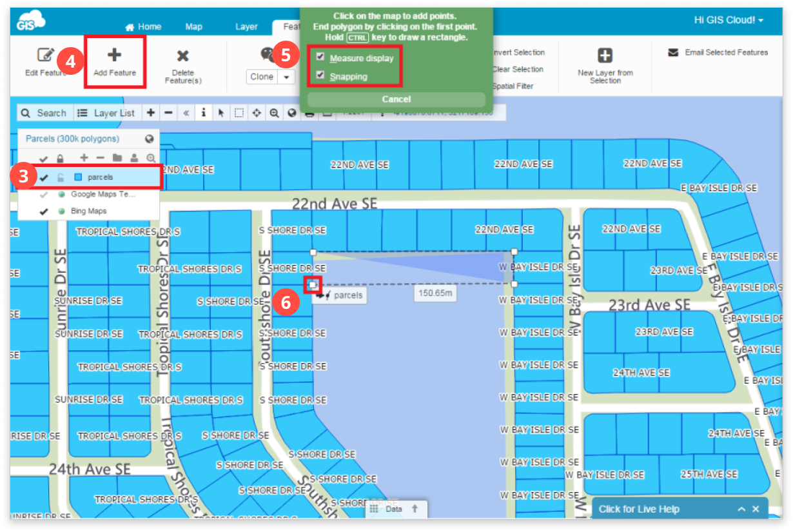793x532 pixels.
Task: Click the zoom out magnifier tool
Action: pyautogui.click(x=274, y=112)
